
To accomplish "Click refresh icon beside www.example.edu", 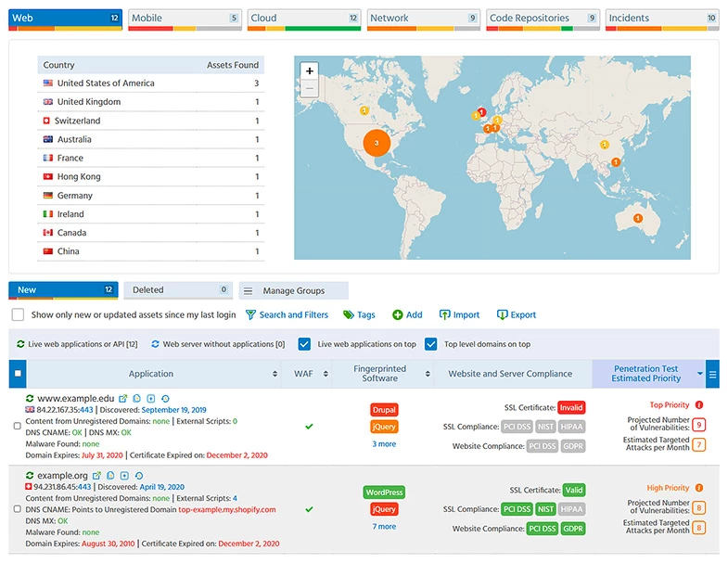I will pos(30,399).
